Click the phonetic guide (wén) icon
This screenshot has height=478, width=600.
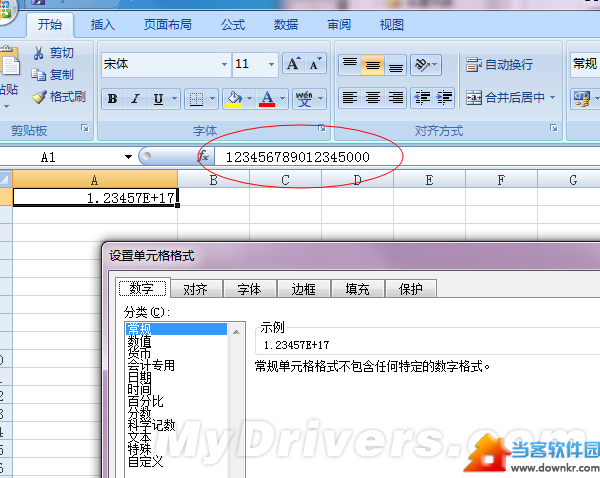pos(304,99)
